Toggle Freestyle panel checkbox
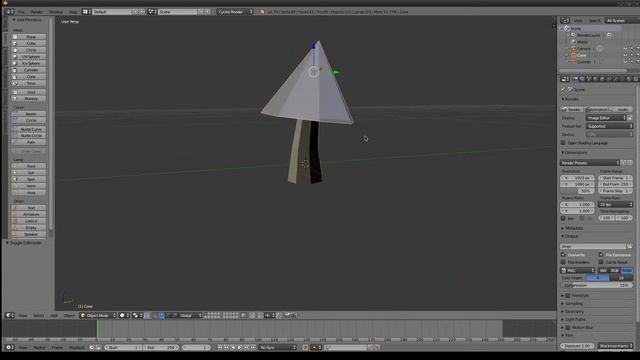 coord(568,295)
